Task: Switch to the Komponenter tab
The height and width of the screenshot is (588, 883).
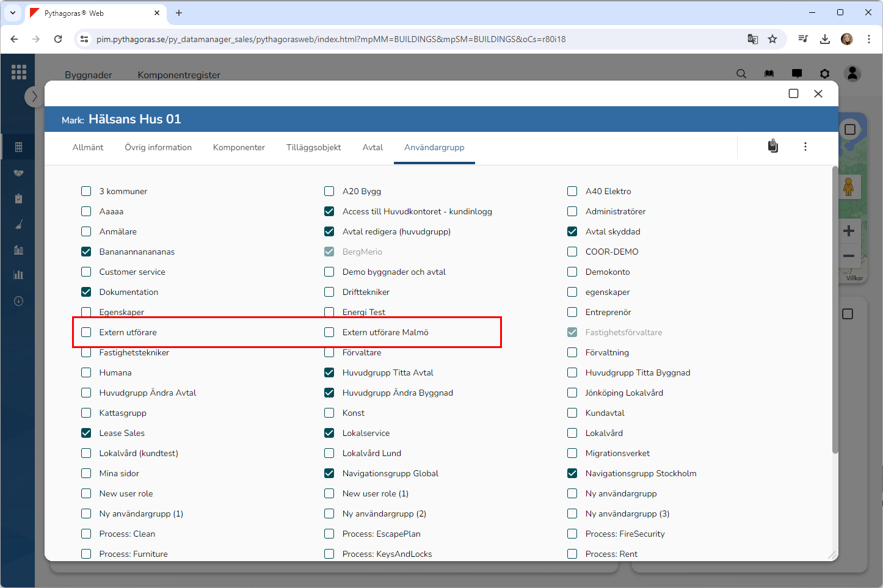Action: pos(239,147)
